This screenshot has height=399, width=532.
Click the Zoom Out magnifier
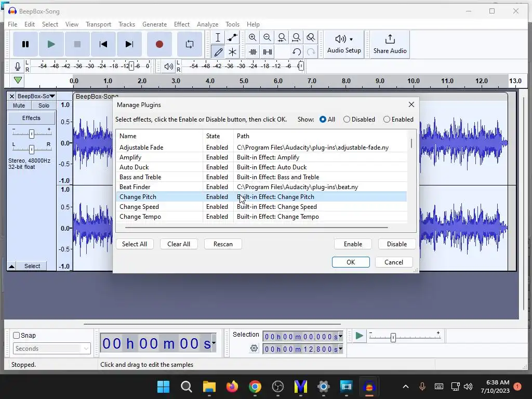point(267,37)
